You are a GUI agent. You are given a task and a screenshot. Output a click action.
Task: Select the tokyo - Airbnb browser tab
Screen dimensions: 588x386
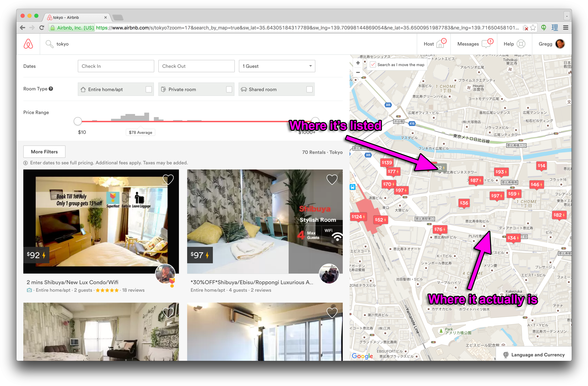[77, 17]
